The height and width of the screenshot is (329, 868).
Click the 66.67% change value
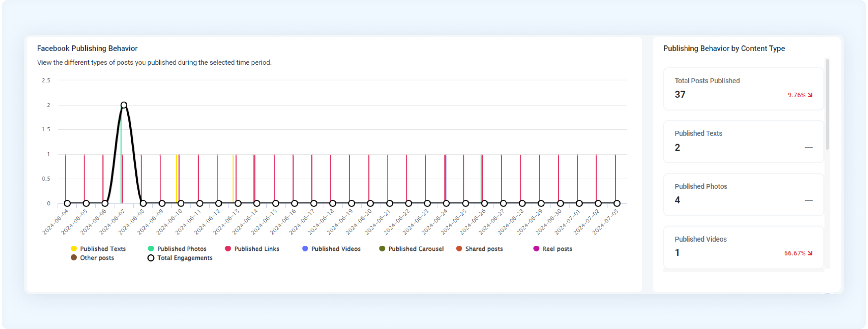[x=795, y=253]
